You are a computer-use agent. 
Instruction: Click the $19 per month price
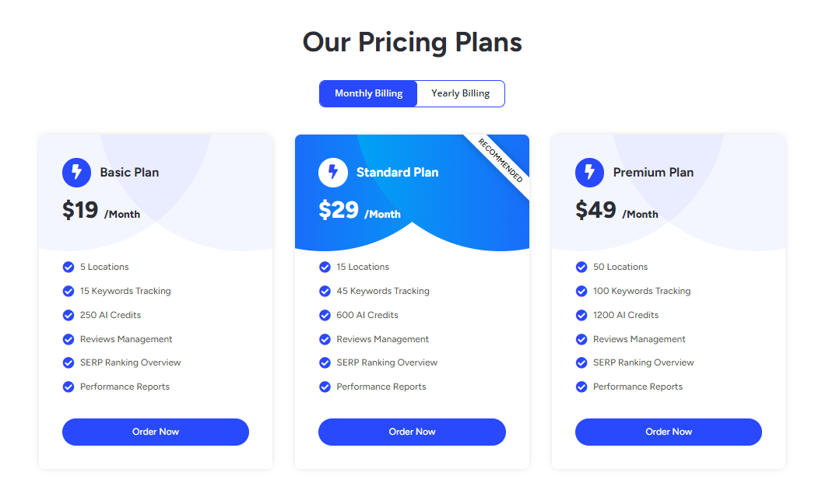coord(101,211)
